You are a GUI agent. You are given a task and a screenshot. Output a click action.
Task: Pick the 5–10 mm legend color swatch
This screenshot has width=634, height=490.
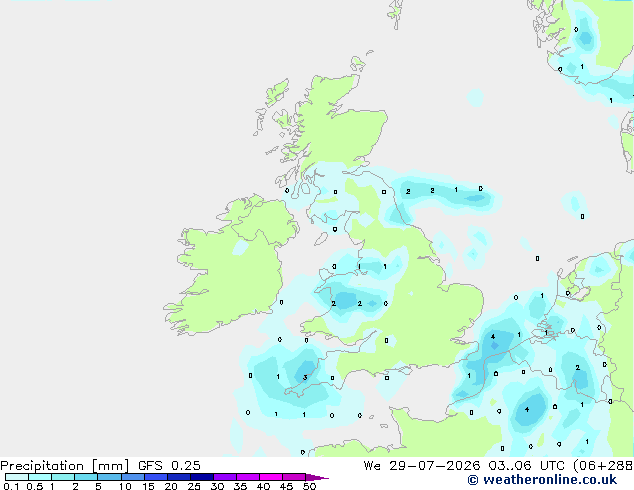coord(110,477)
